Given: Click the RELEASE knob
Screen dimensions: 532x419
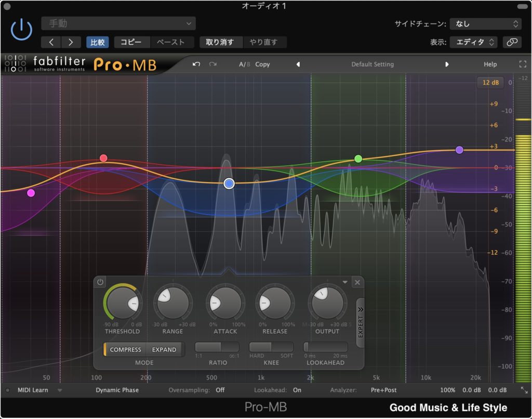Looking at the screenshot, I should (275, 302).
